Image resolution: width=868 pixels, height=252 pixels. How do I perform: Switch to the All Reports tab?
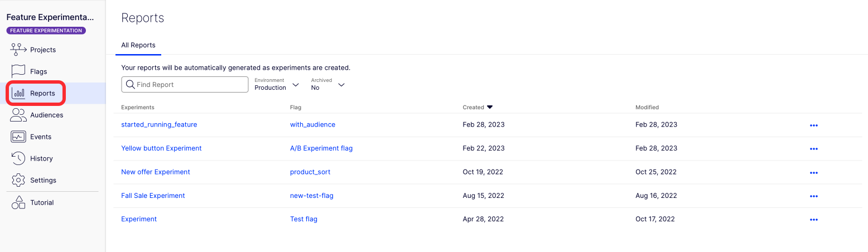coord(138,45)
